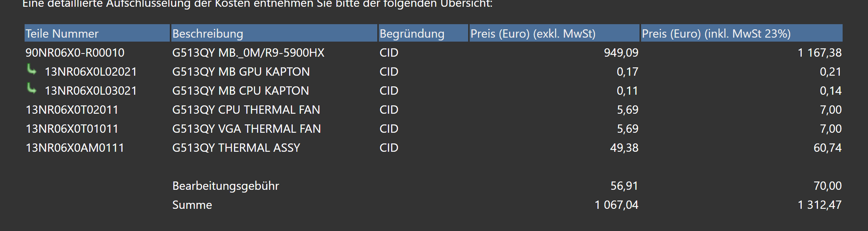
Task: Click green arrow icon beside 13NR06X0L03021
Action: 32,89
